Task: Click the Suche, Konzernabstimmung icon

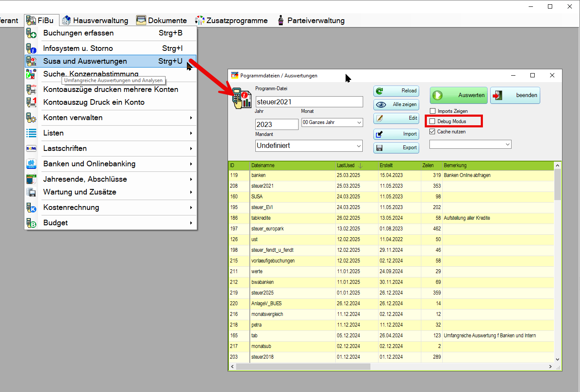Action: click(31, 74)
